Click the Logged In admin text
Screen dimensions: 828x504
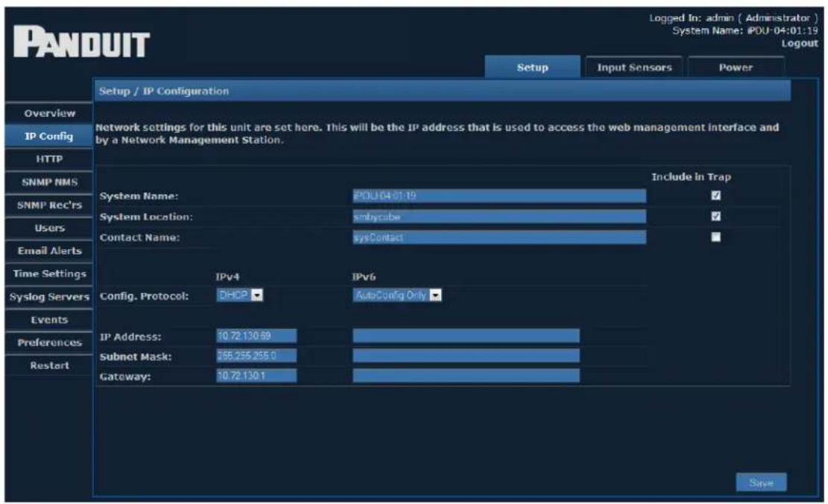pyautogui.click(x=733, y=18)
